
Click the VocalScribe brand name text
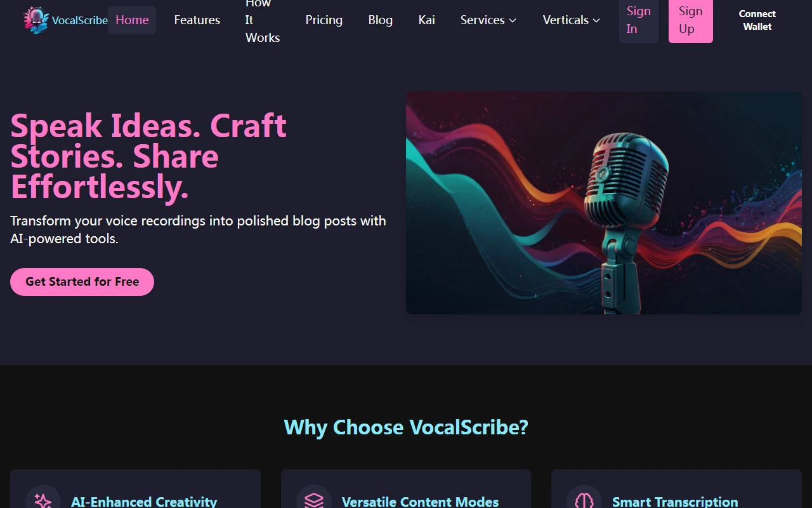(x=79, y=20)
